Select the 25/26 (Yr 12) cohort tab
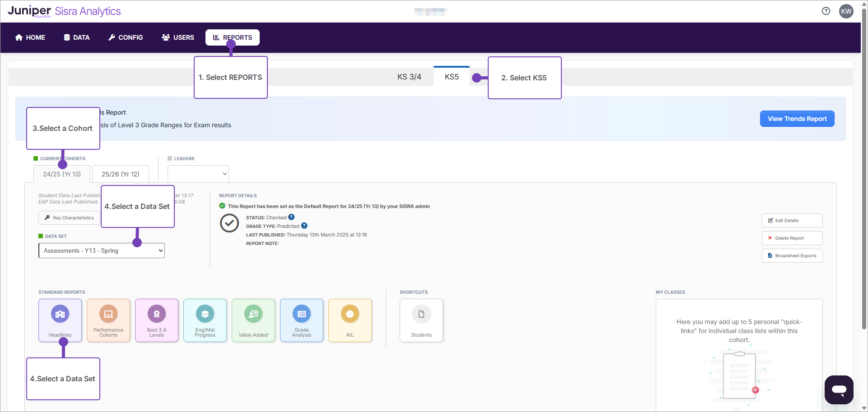 tap(121, 174)
